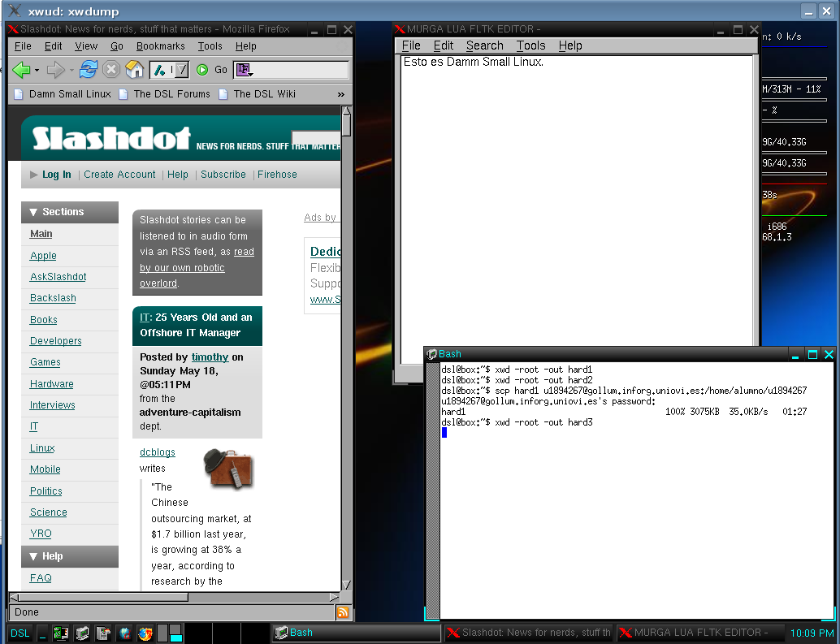Open the Help menu in Murga Lua editor

570,46
